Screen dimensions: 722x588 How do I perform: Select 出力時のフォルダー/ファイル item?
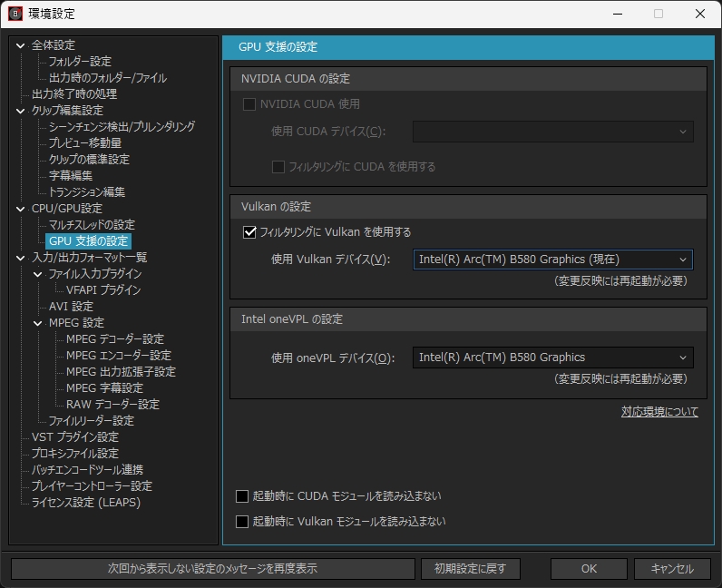click(108, 78)
